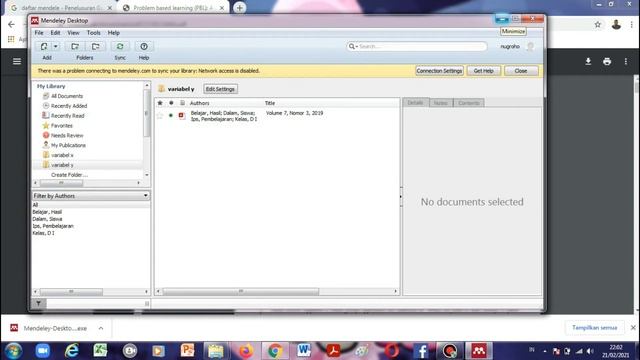
Task: Select the variabel y folder
Action: (62, 165)
